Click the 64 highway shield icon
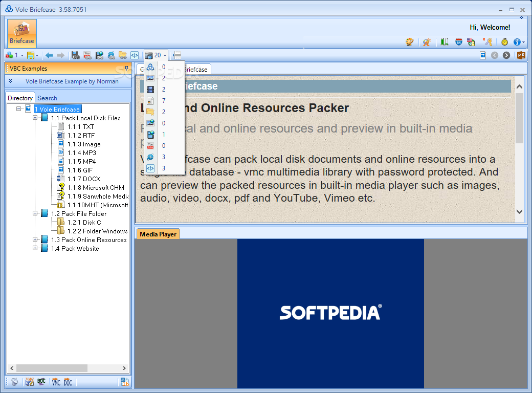The image size is (532, 393). [x=459, y=42]
